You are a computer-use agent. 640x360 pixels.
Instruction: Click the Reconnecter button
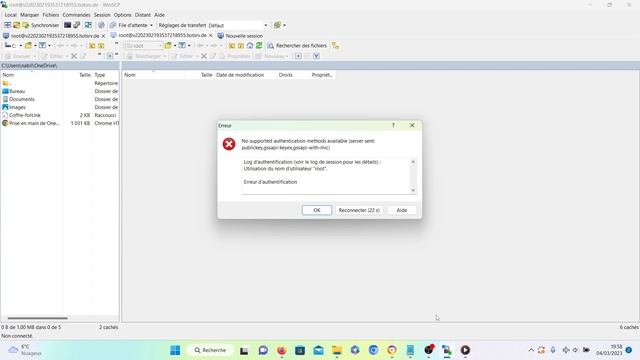(359, 210)
